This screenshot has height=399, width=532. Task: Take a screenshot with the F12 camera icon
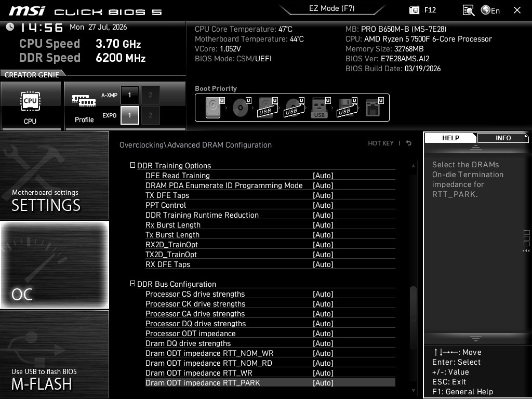point(414,10)
